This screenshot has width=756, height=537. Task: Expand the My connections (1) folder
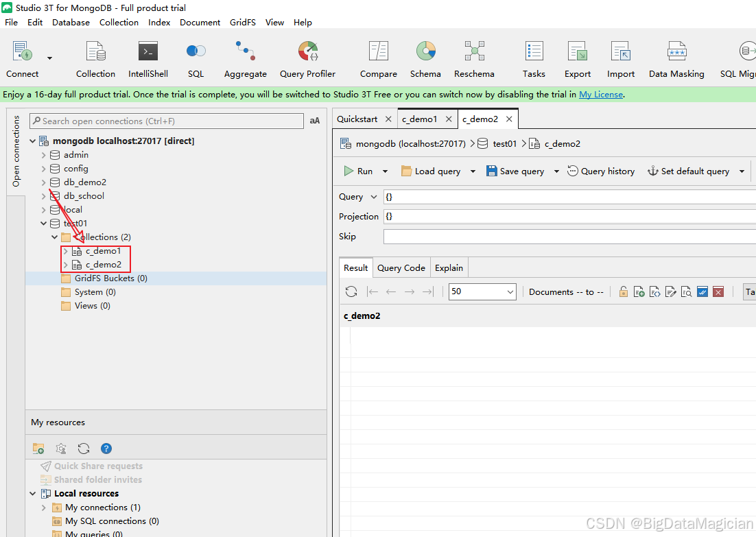43,508
